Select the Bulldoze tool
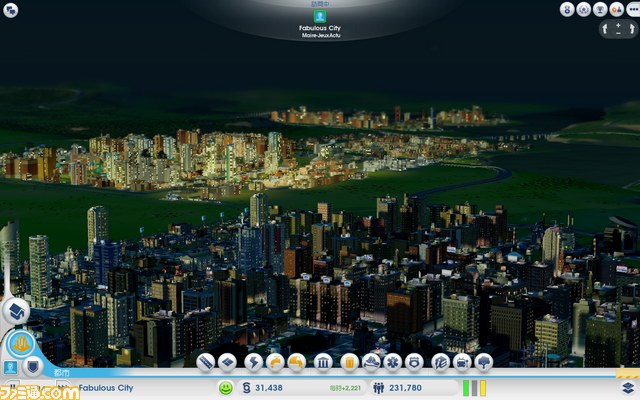 (x=16, y=311)
